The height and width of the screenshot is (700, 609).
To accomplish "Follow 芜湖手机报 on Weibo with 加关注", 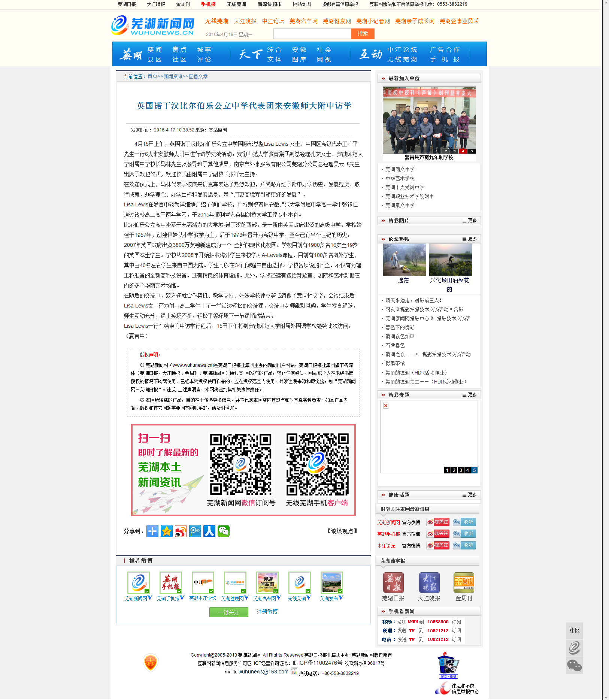I will click(438, 534).
